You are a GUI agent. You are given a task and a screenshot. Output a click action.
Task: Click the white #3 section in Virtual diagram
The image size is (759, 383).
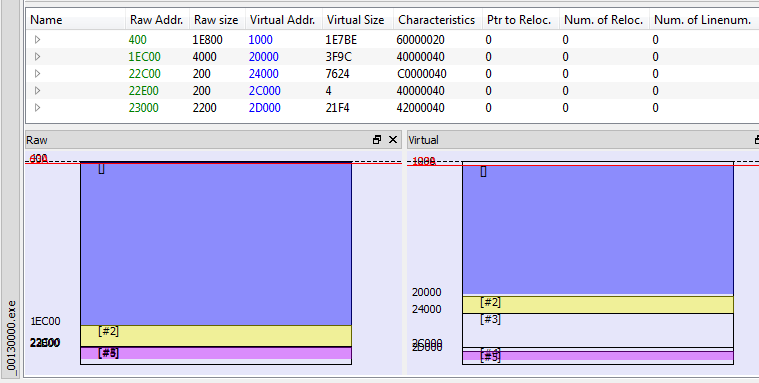click(598, 330)
